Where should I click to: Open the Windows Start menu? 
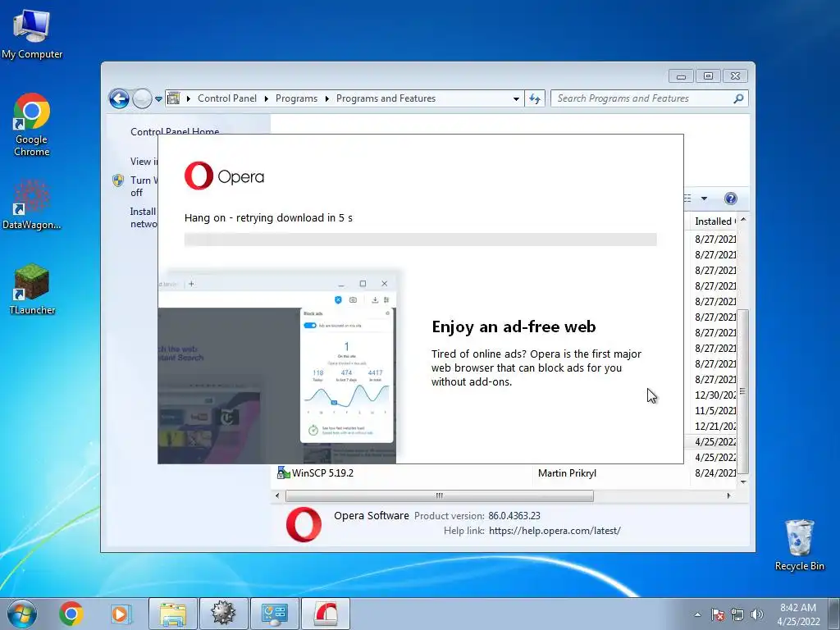tap(22, 614)
